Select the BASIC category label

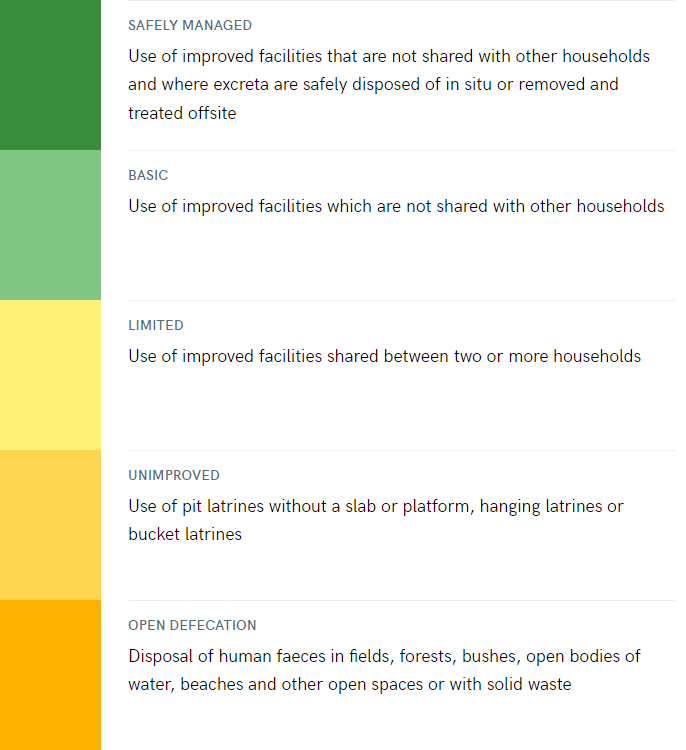148,175
